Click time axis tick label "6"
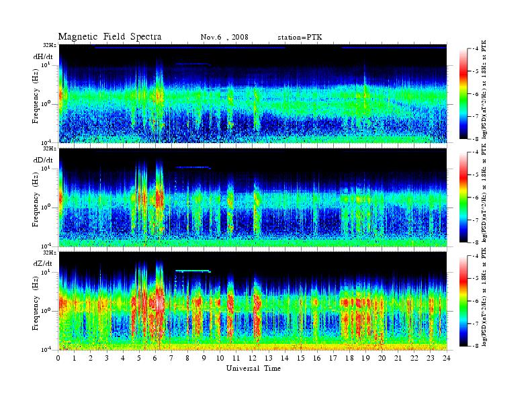 (x=155, y=358)
